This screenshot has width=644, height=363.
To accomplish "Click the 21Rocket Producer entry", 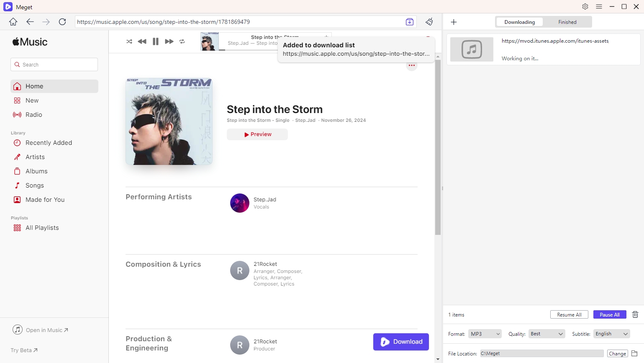I will [265, 345].
